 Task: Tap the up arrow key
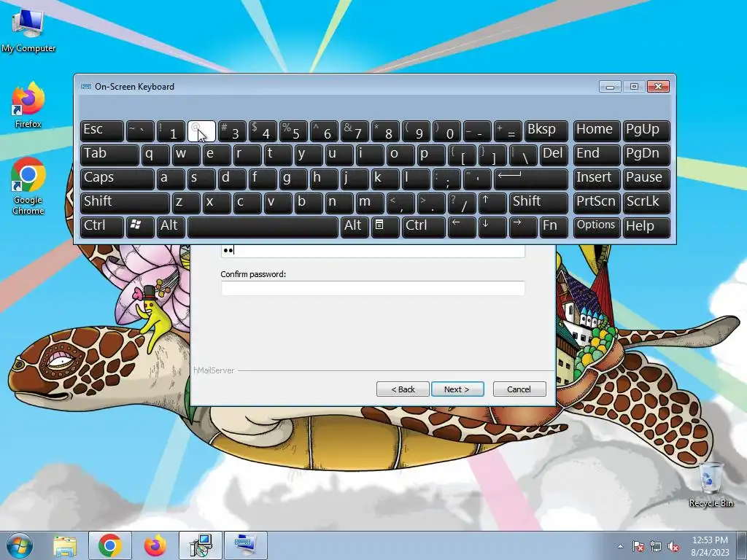click(x=492, y=203)
